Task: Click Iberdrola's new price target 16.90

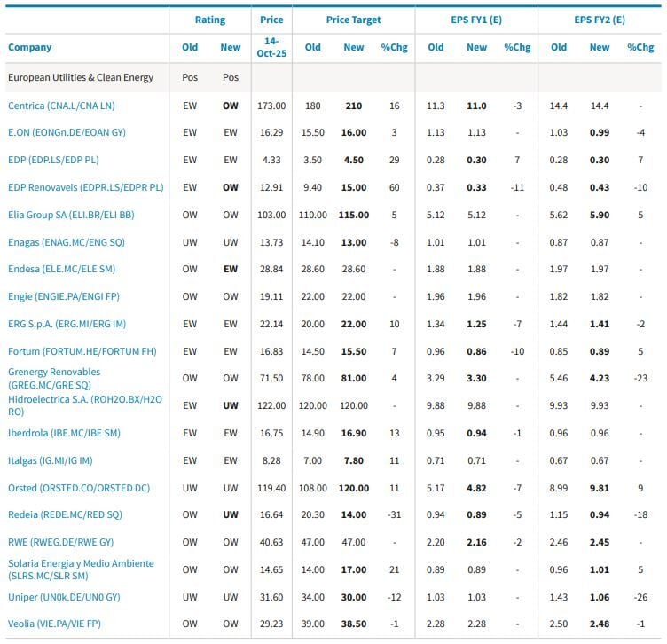Action: pos(354,433)
